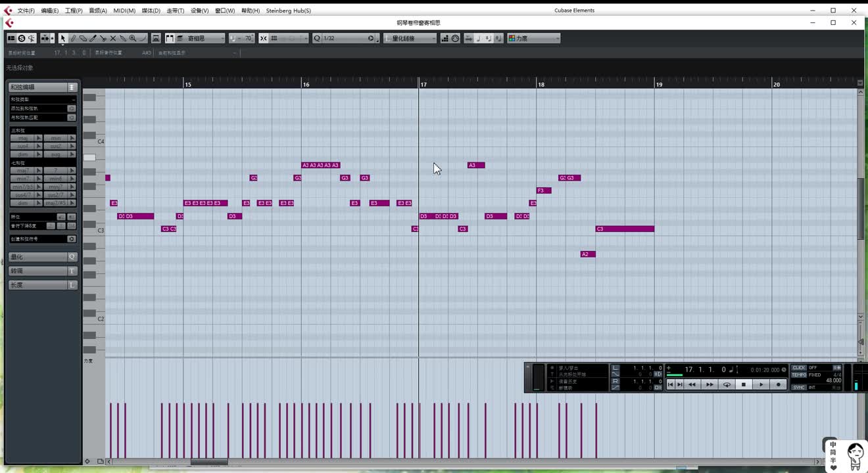Select the Line tool
The width and height of the screenshot is (868, 473).
click(143, 38)
